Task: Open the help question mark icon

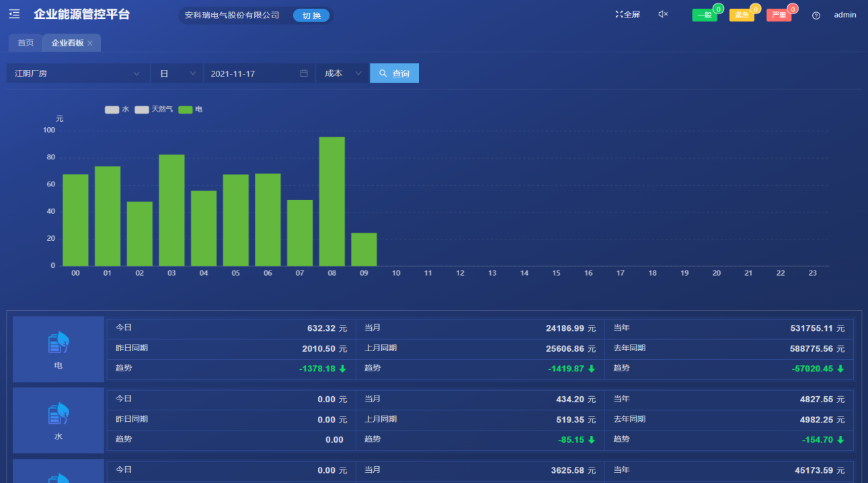Action: pos(816,15)
